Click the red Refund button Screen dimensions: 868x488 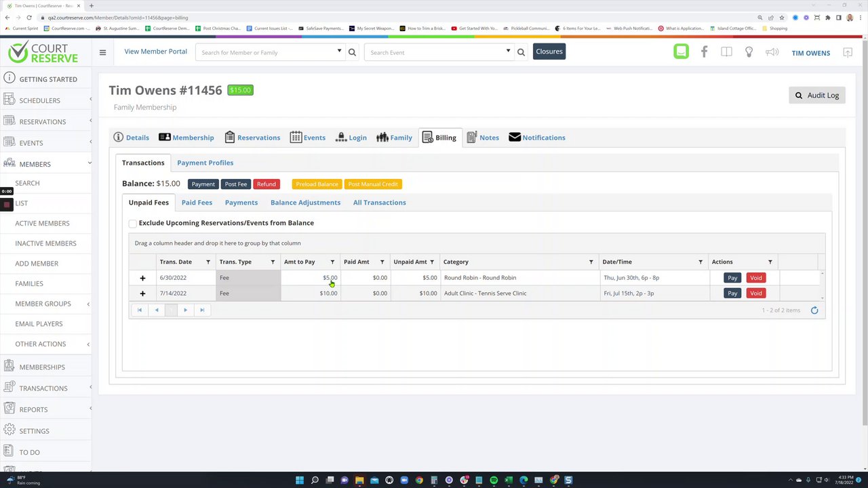[267, 184]
